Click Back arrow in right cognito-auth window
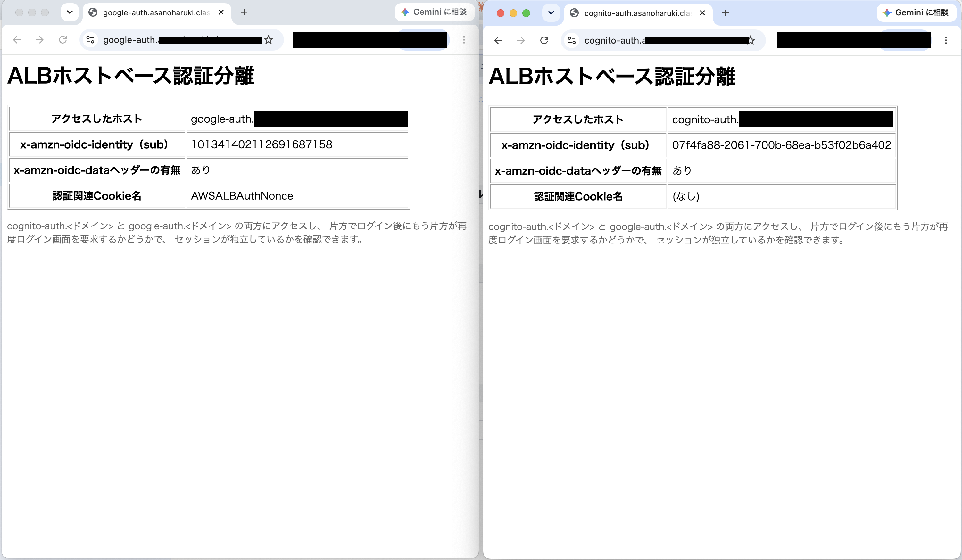 (498, 40)
